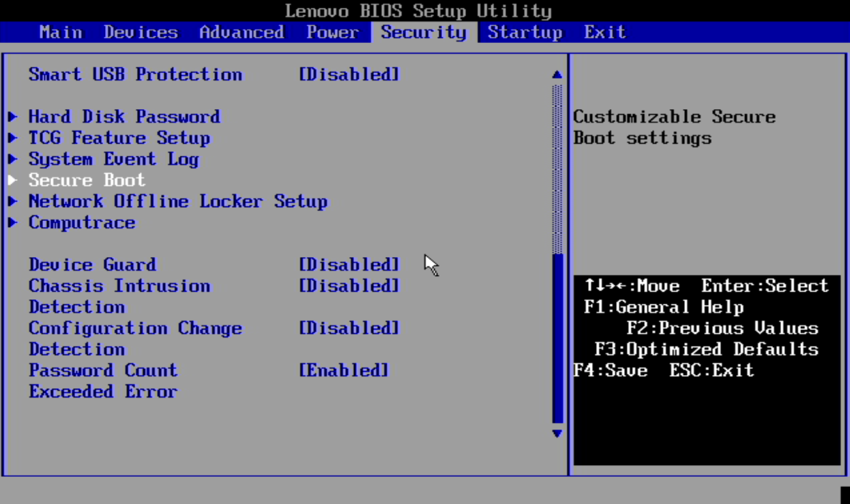Open the System Event Log entry
The width and height of the screenshot is (850, 504).
pos(113,159)
